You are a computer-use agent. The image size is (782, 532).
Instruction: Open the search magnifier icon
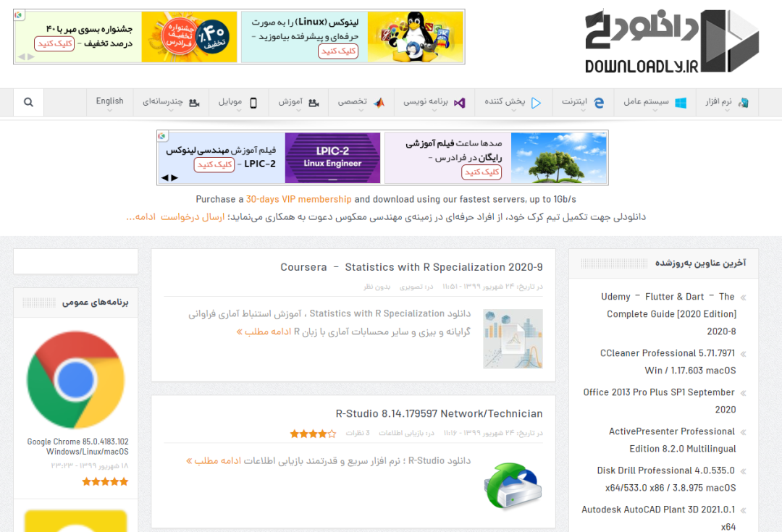[x=28, y=102]
